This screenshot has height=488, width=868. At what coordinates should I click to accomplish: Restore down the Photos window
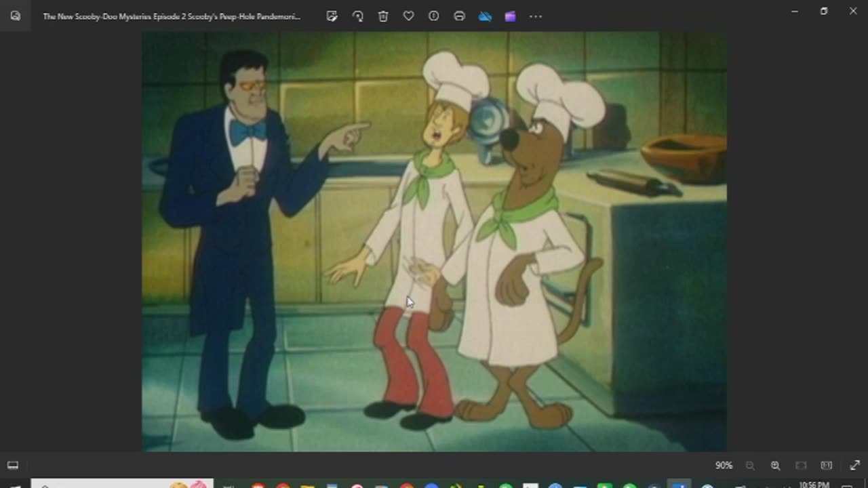(x=824, y=11)
